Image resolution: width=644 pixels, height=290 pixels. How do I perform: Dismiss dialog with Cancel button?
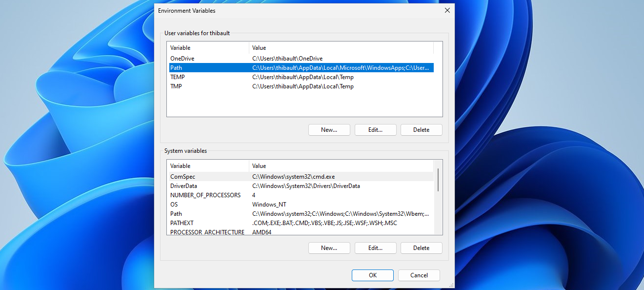point(419,275)
